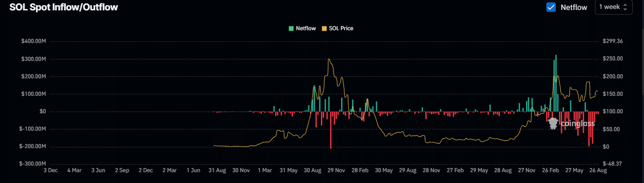The width and height of the screenshot is (644, 183).
Task: Click the green Netflow legend swatch
Action: (x=291, y=28)
